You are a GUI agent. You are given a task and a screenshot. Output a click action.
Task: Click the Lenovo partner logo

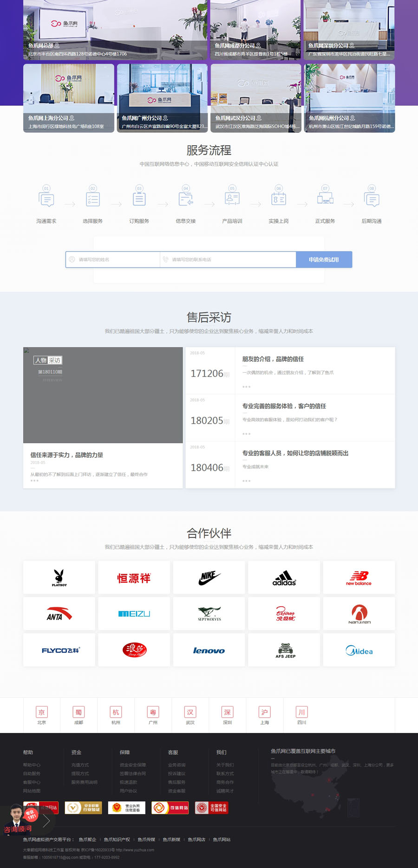[x=209, y=650]
